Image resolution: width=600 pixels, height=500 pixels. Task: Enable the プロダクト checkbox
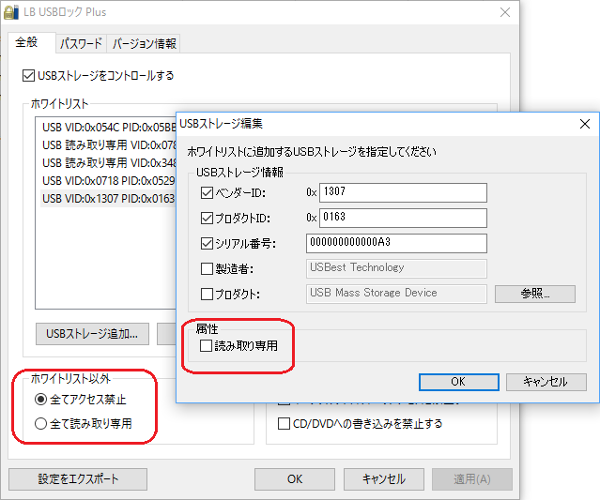click(x=207, y=294)
